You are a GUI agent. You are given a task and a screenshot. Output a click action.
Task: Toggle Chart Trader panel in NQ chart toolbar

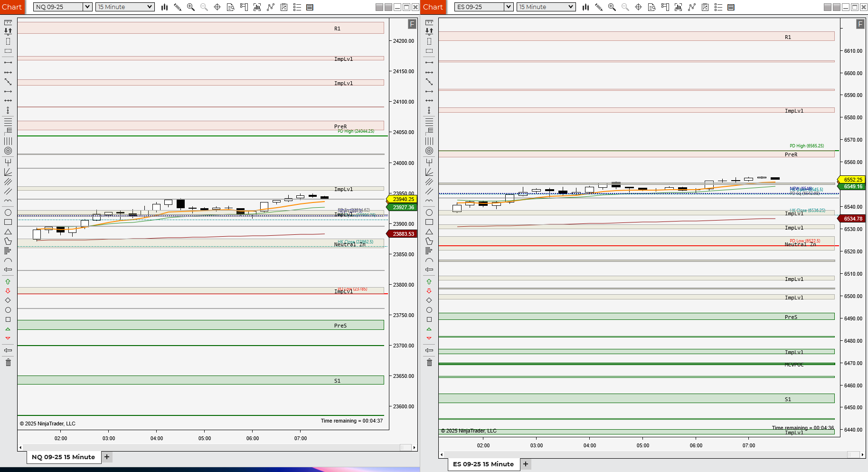[244, 7]
